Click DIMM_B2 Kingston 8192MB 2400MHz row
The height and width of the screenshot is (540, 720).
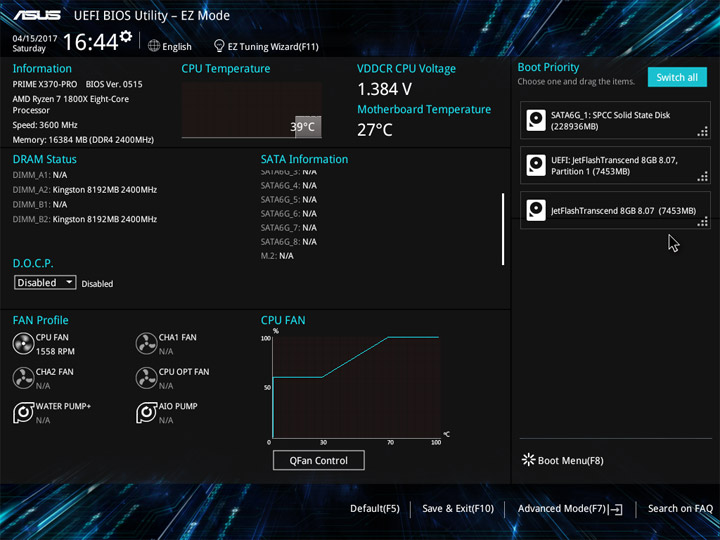click(x=84, y=219)
